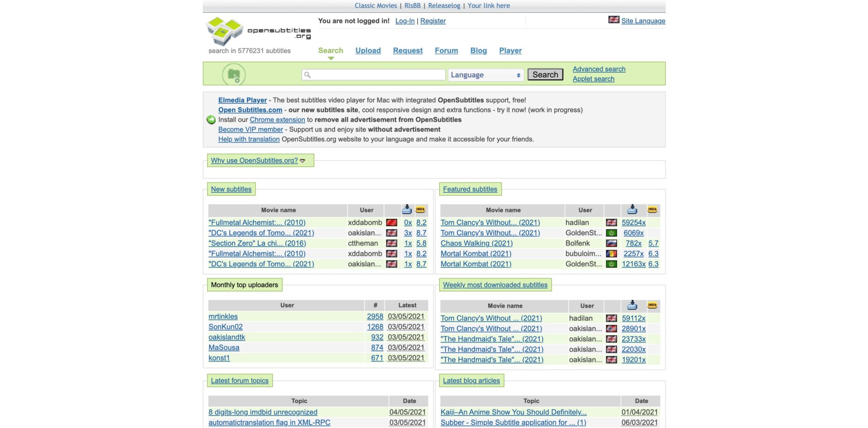Click the magnifier icon in the search field
868x428 pixels.
pyautogui.click(x=307, y=75)
